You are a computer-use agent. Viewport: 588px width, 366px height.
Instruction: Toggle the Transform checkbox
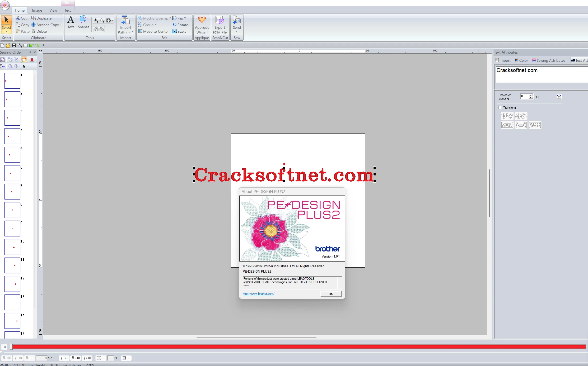pos(500,107)
